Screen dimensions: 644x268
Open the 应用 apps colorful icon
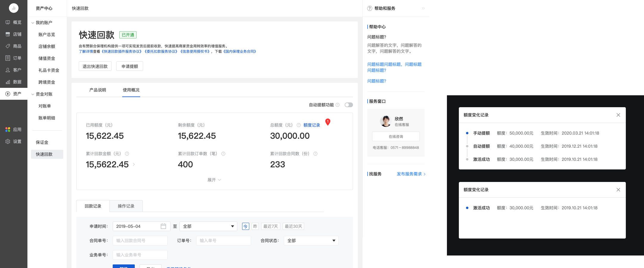click(8, 130)
